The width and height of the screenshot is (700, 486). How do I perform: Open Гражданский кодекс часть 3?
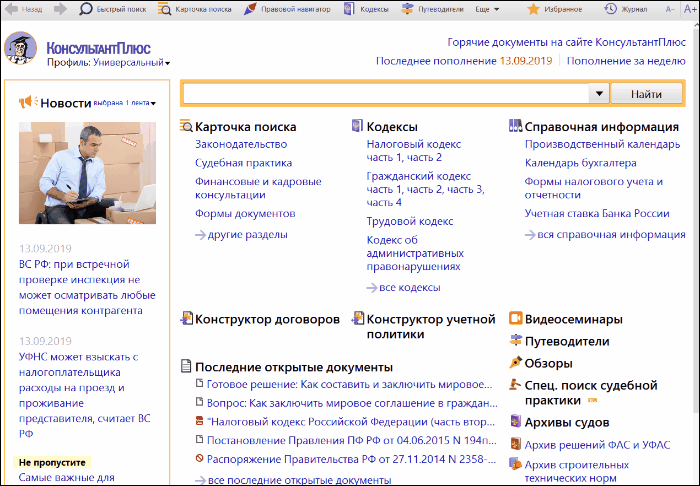[465, 189]
